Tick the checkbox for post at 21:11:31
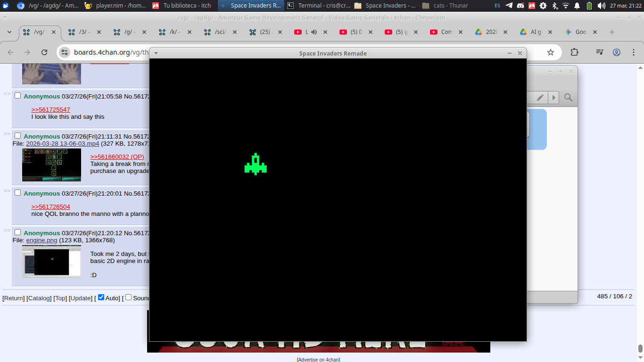Viewport: 644px width, 362px height. pos(18,136)
